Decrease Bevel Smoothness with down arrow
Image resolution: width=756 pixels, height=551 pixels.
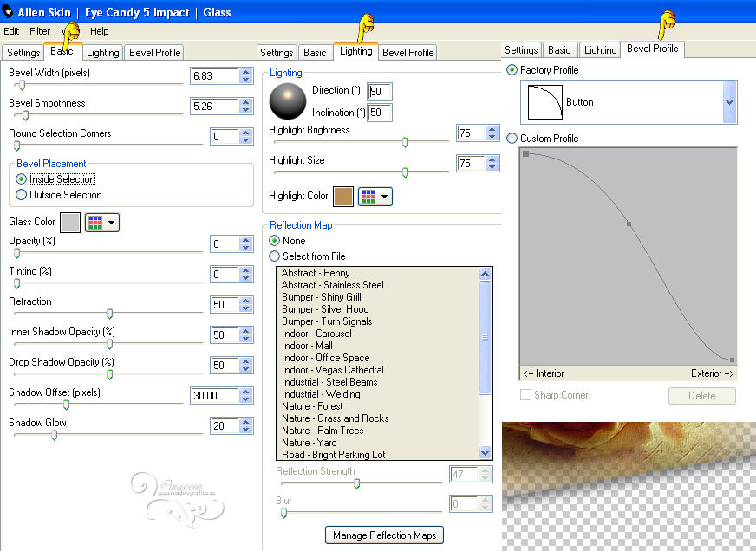[246, 110]
